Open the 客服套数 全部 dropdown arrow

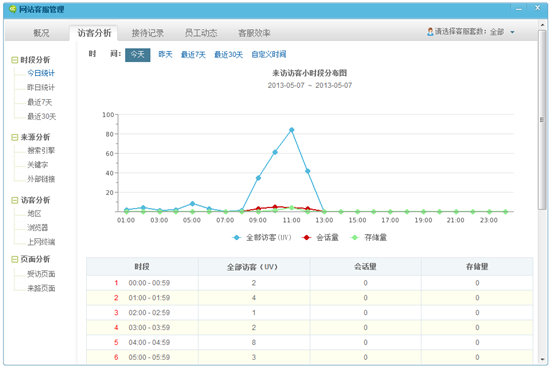coord(513,32)
